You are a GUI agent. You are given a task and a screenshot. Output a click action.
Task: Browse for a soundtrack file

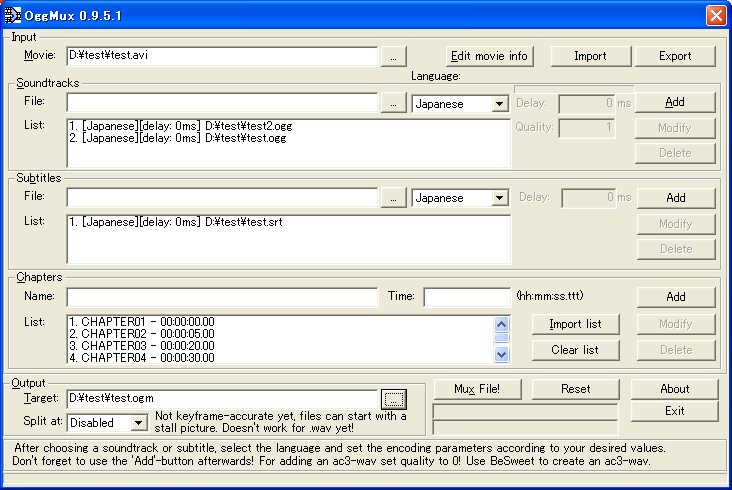[395, 103]
